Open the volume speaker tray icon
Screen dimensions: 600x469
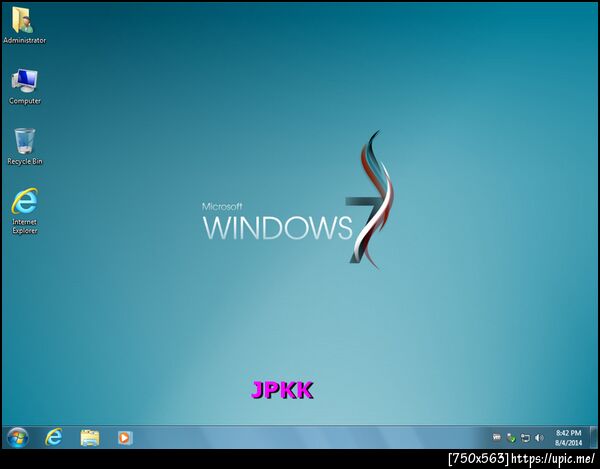click(539, 438)
